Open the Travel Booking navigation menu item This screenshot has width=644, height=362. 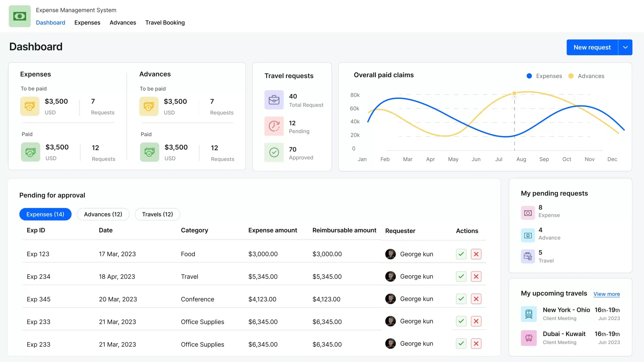click(x=165, y=22)
